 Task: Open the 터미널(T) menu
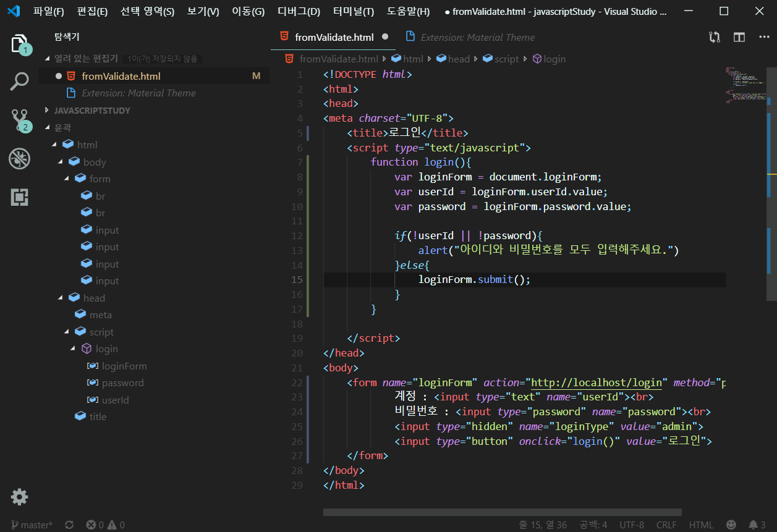pyautogui.click(x=353, y=11)
